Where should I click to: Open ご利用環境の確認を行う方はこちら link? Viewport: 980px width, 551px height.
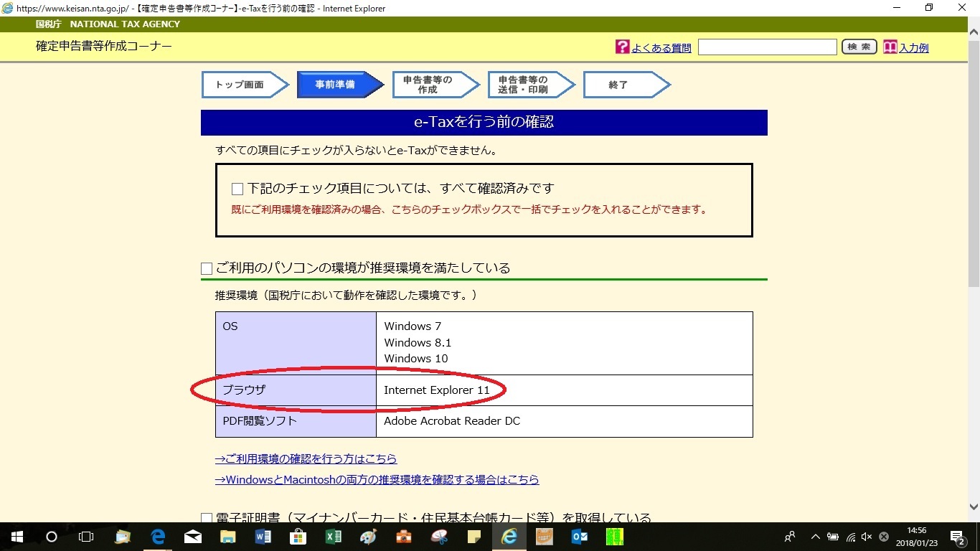(306, 459)
